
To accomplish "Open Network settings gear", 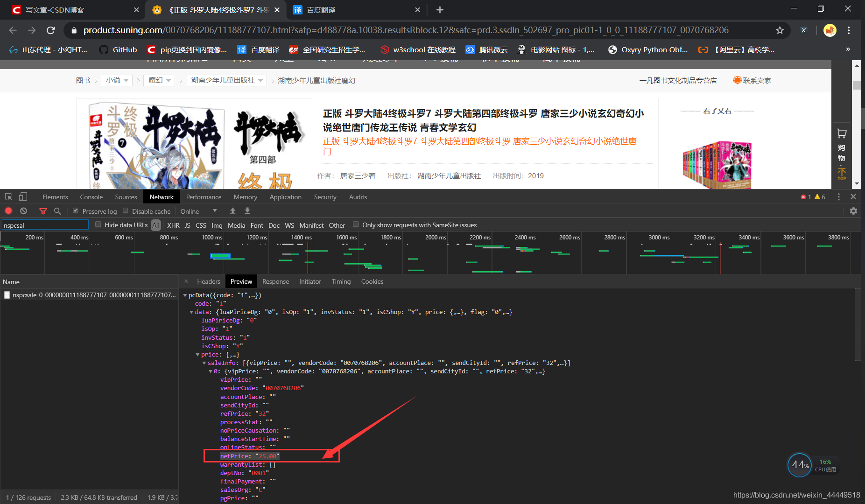I will coord(853,211).
